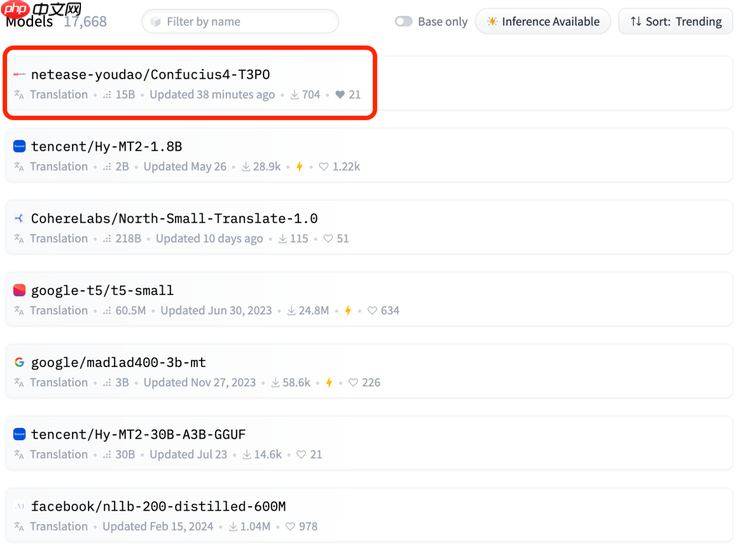Click the 115 downloads count
This screenshot has width=750, height=552.
(299, 238)
